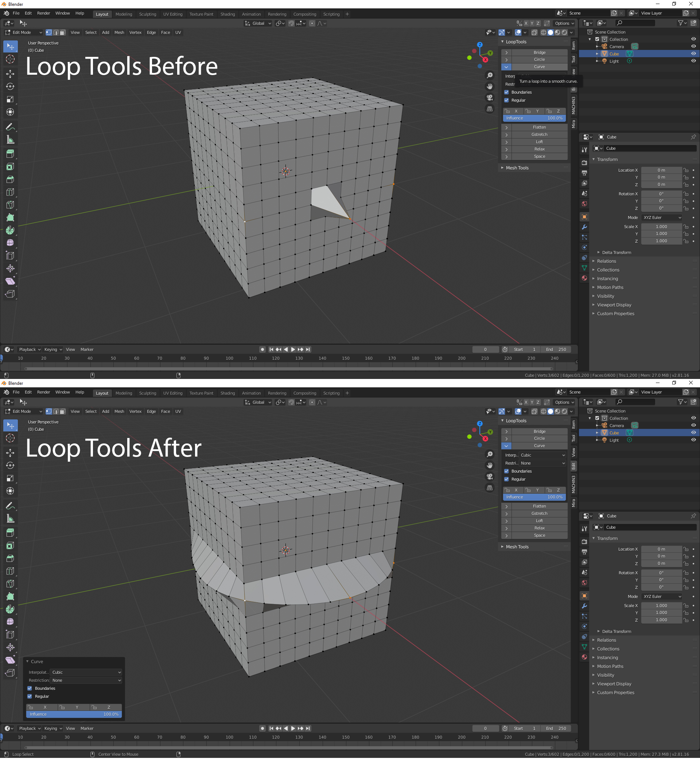The width and height of the screenshot is (700, 759).
Task: Select the Inset Faces tool in top window
Action: (x=10, y=167)
